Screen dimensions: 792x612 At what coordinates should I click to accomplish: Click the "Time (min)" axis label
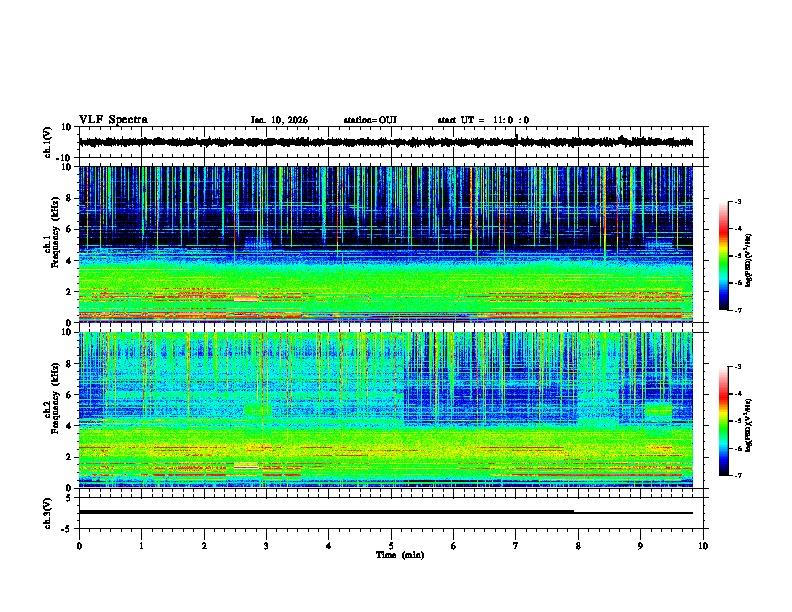[400, 555]
